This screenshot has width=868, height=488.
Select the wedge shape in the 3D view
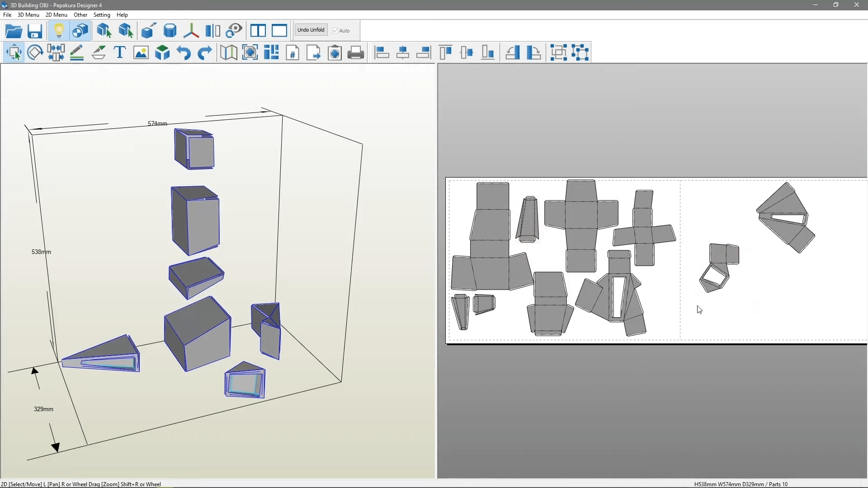pyautogui.click(x=101, y=353)
